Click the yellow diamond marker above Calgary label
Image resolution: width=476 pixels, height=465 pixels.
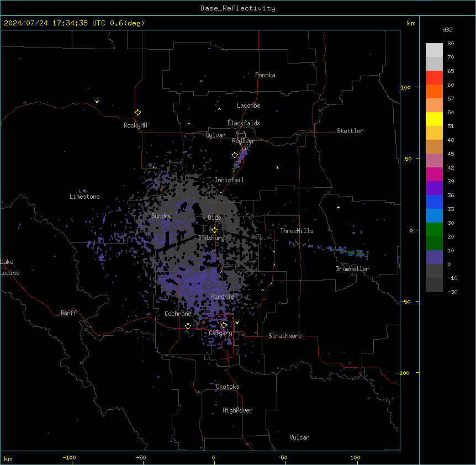coord(224,325)
